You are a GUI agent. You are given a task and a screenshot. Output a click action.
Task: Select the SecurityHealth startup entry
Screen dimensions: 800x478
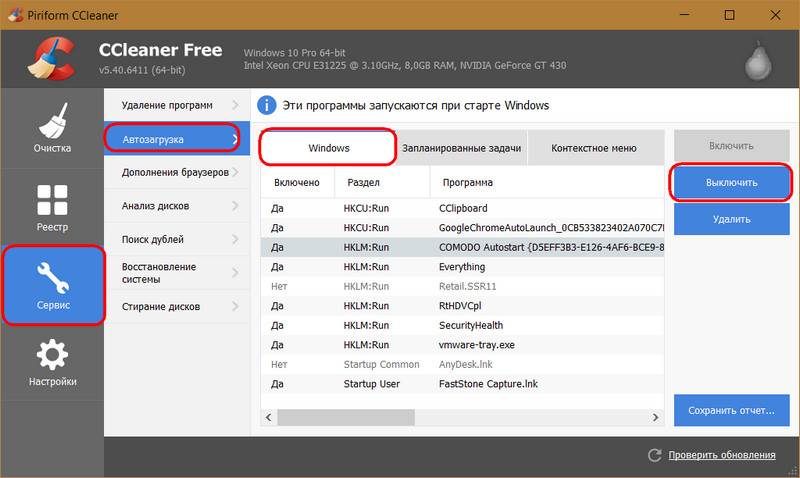[462, 325]
